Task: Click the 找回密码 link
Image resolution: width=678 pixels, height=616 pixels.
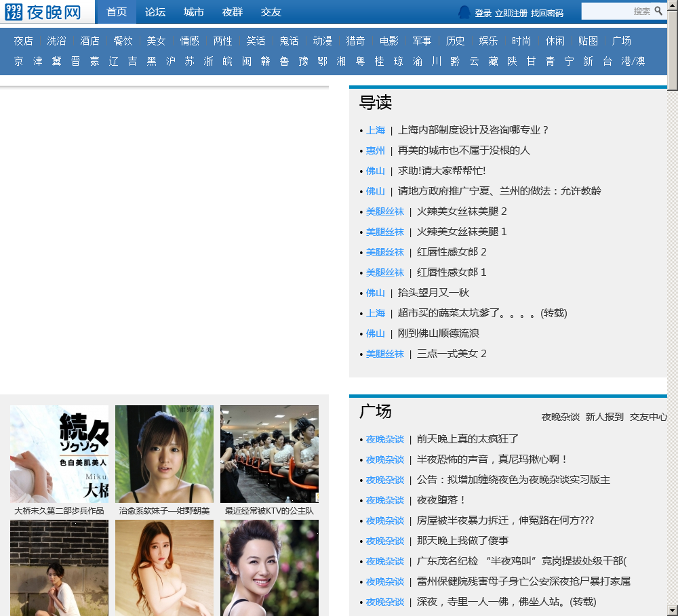Action: [x=547, y=14]
